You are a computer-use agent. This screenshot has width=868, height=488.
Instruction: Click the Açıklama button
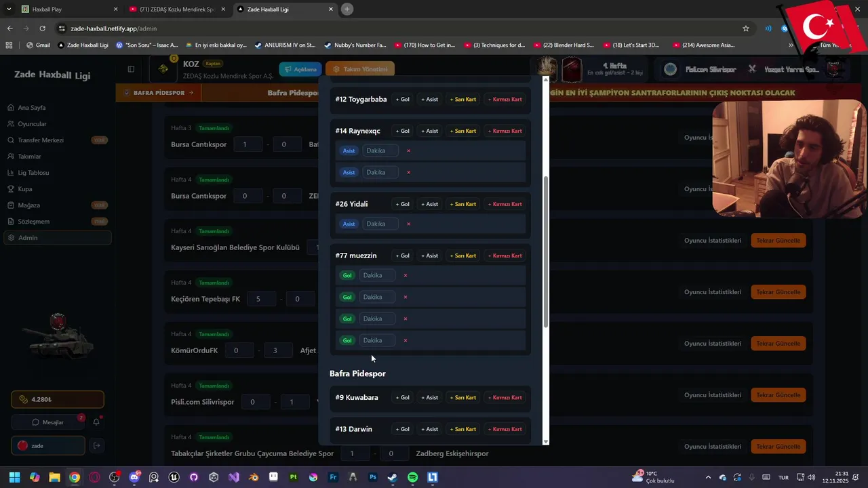(x=299, y=69)
